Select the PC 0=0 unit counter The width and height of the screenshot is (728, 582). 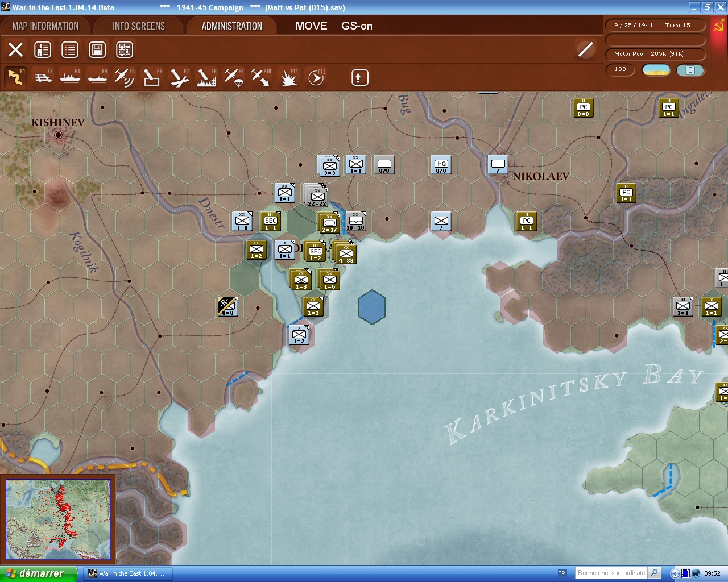[584, 108]
